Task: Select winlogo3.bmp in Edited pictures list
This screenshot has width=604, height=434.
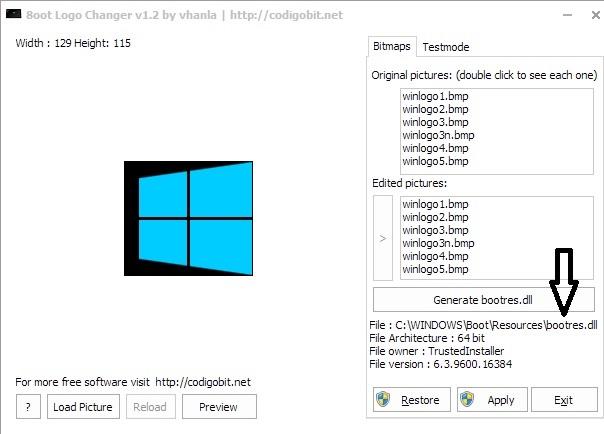Action: pyautogui.click(x=435, y=230)
